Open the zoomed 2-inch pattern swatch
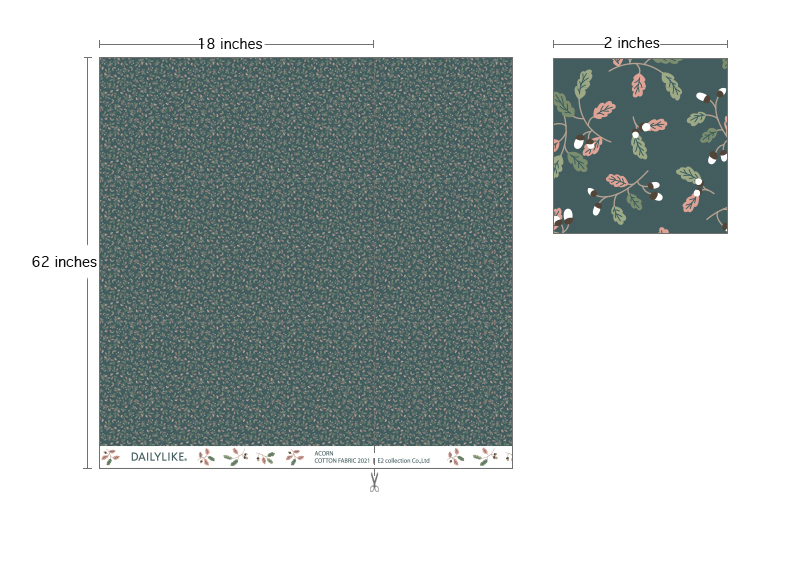The height and width of the screenshot is (587, 800). pyautogui.click(x=640, y=146)
